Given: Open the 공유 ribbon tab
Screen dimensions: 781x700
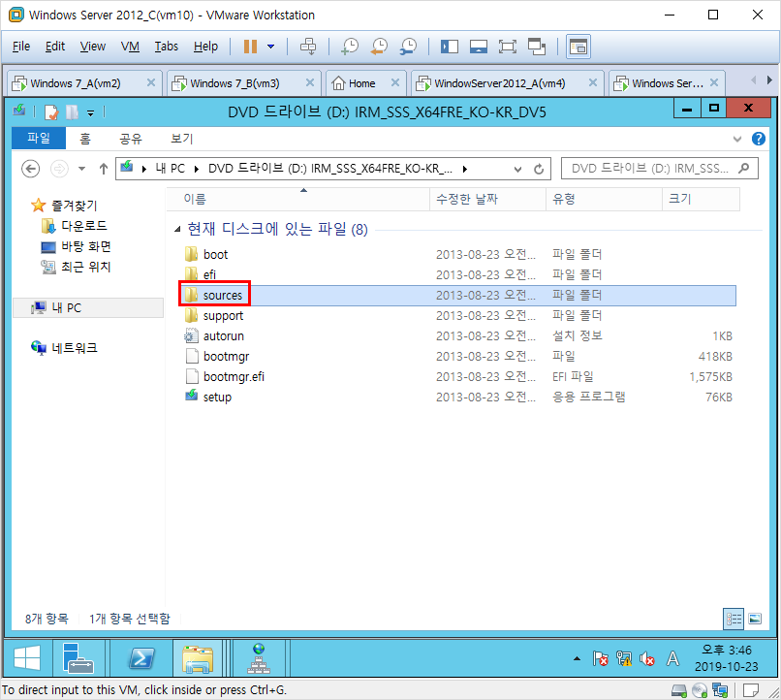Looking at the screenshot, I should [131, 139].
